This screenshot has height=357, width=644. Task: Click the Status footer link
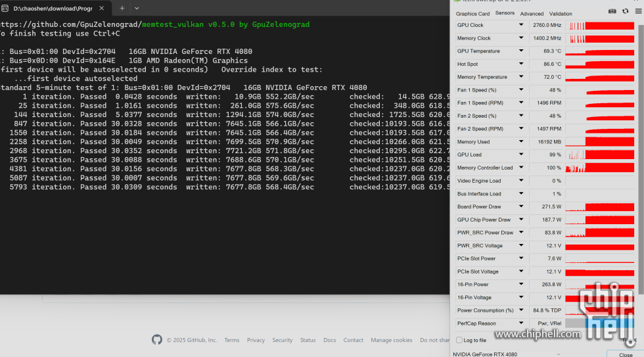pos(308,340)
